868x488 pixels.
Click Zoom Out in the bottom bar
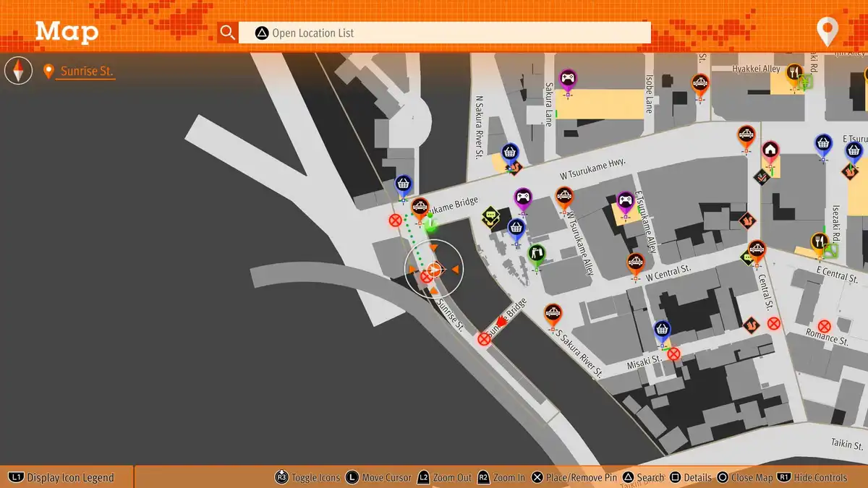coord(445,477)
